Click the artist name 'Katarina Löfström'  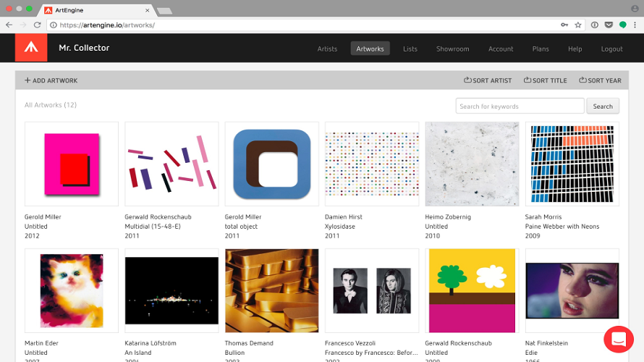(151, 343)
